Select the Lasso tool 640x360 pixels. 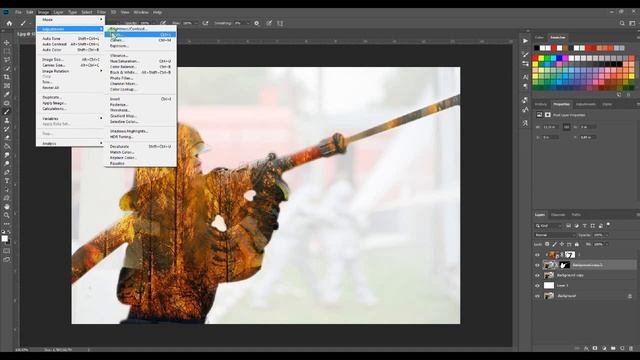point(7,60)
